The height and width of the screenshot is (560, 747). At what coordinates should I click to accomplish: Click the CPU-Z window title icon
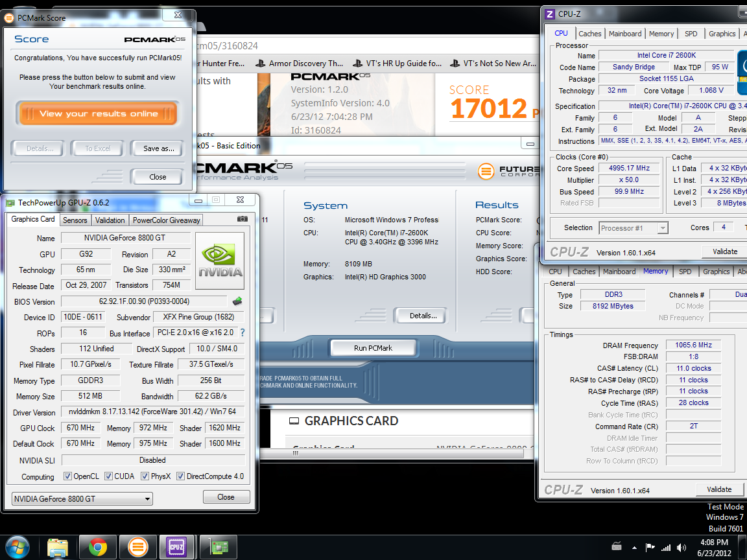550,14
